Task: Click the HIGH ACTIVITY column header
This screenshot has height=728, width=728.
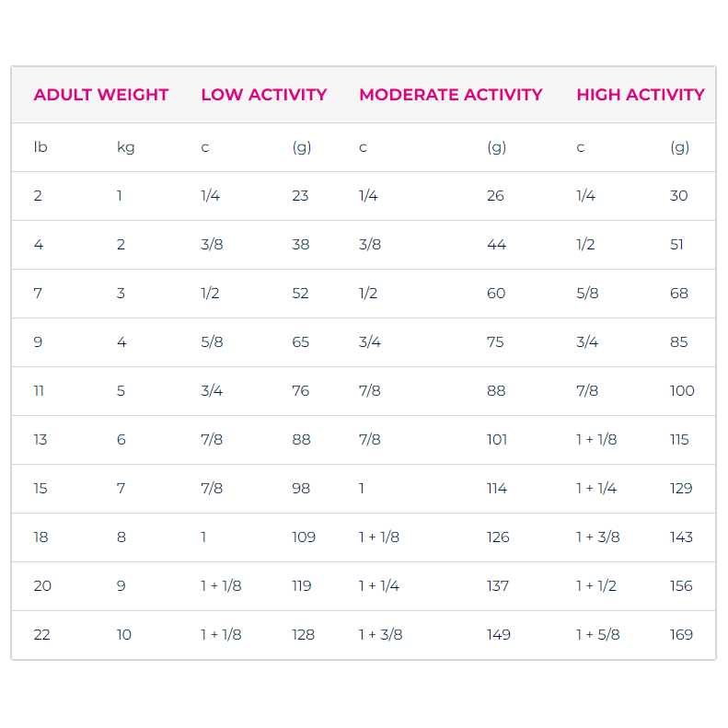Action: pos(640,95)
